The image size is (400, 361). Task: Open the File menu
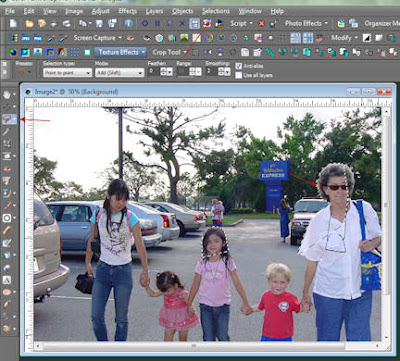pyautogui.click(x=10, y=11)
